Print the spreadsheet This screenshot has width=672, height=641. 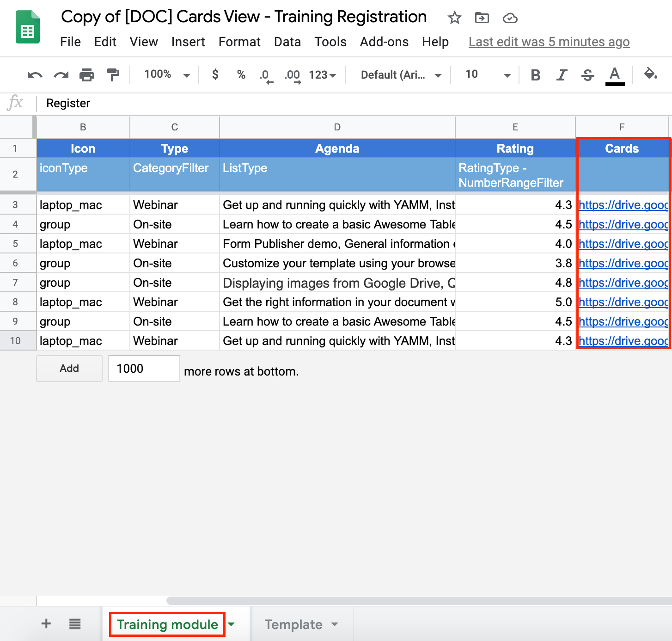(x=87, y=74)
